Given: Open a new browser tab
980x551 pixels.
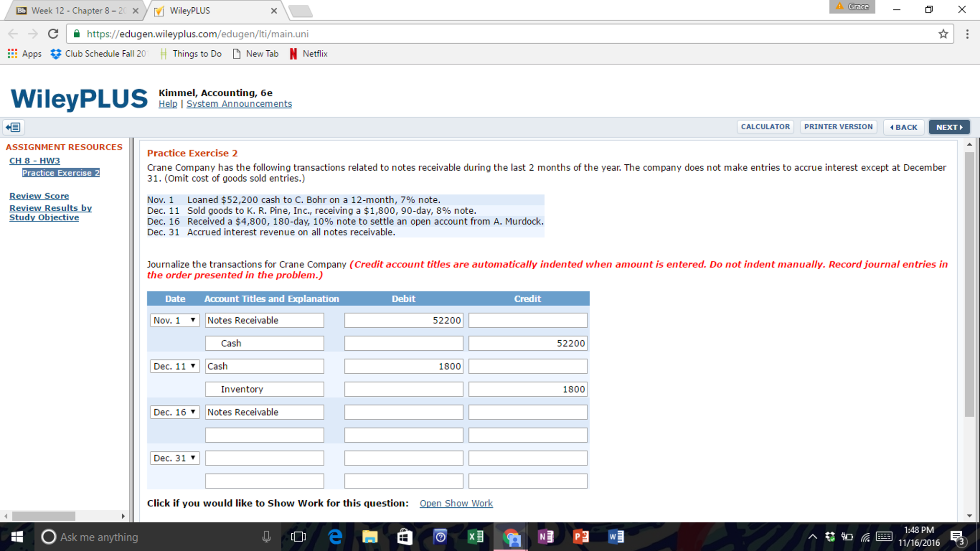Looking at the screenshot, I should click(x=301, y=11).
